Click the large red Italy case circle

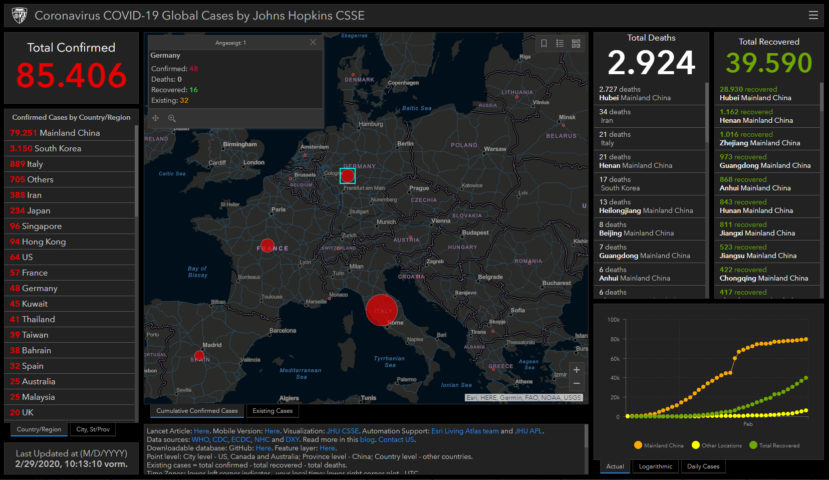[381, 310]
